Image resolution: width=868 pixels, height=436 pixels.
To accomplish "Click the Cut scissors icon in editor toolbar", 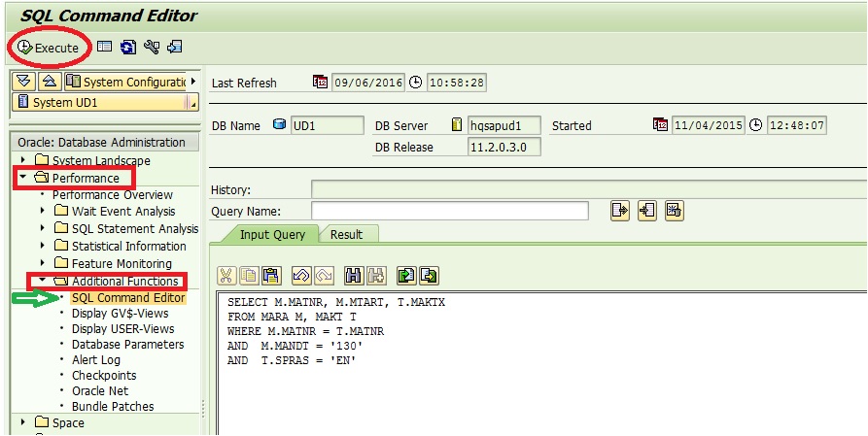I will (226, 276).
